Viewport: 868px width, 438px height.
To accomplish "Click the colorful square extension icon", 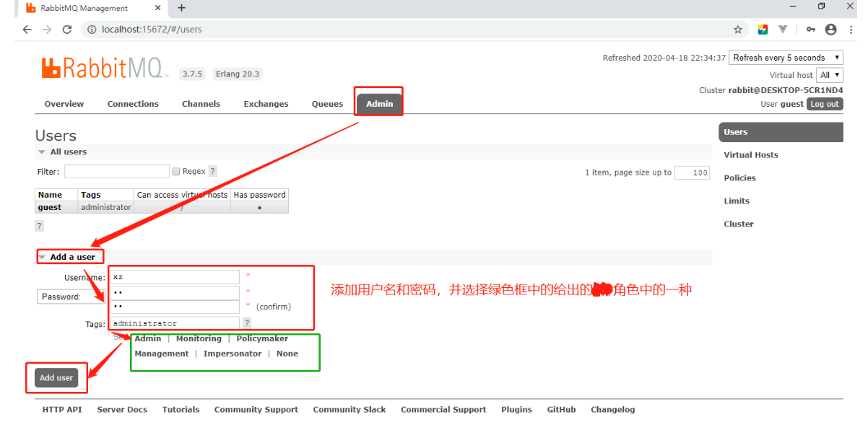I will pos(763,30).
